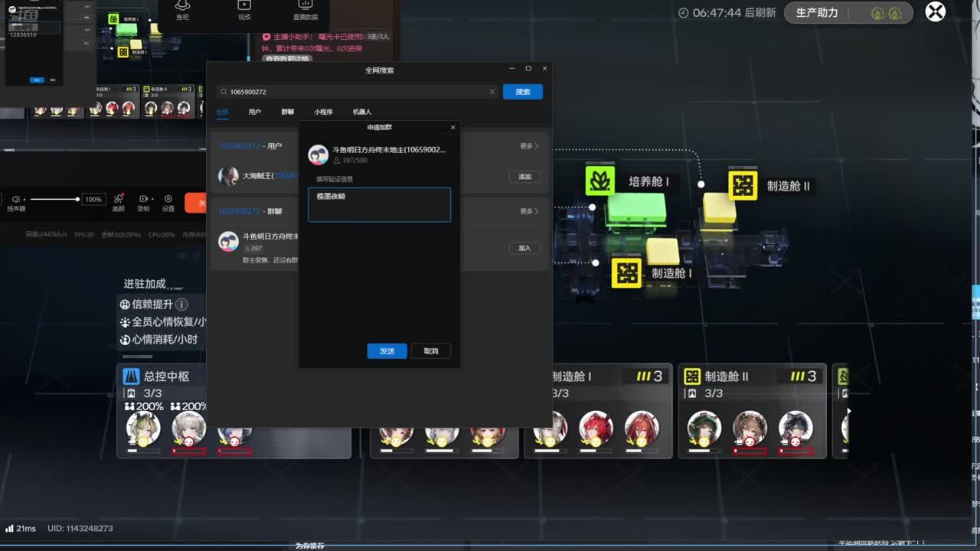
Task: Click the 扬声器 speaker icon
Action: (16, 199)
